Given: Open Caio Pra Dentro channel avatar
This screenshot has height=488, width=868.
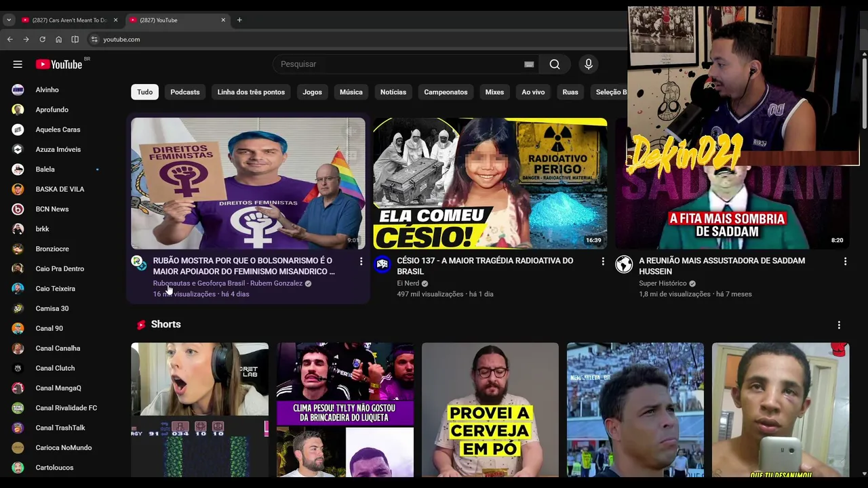Looking at the screenshot, I should pyautogui.click(x=18, y=269).
